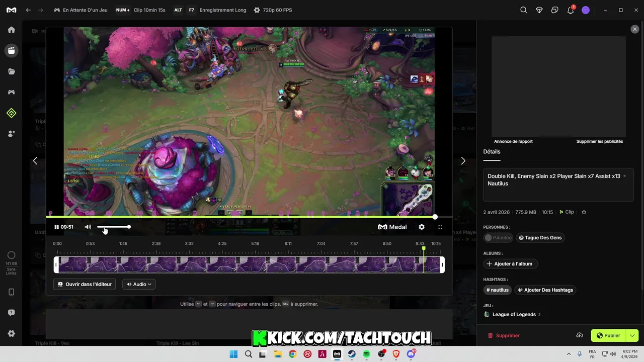Go to previous clip arrow
The width and height of the screenshot is (644, 362).
coord(35,161)
